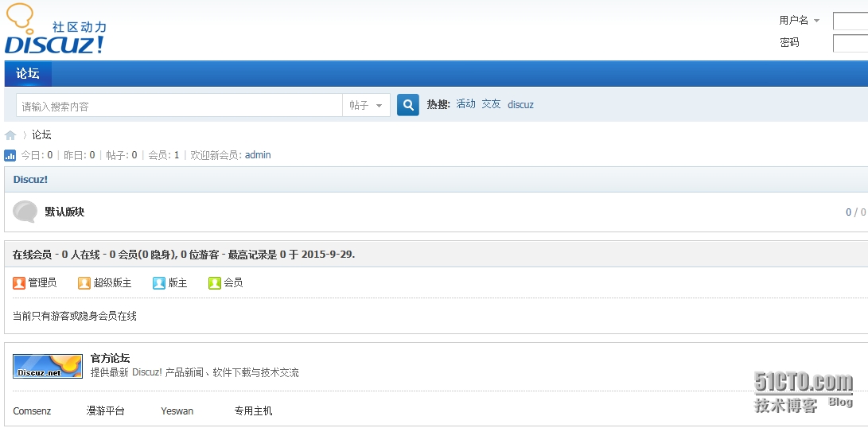The height and width of the screenshot is (428, 868).
Task: Click the 超级版主 user icon
Action: pyautogui.click(x=84, y=283)
